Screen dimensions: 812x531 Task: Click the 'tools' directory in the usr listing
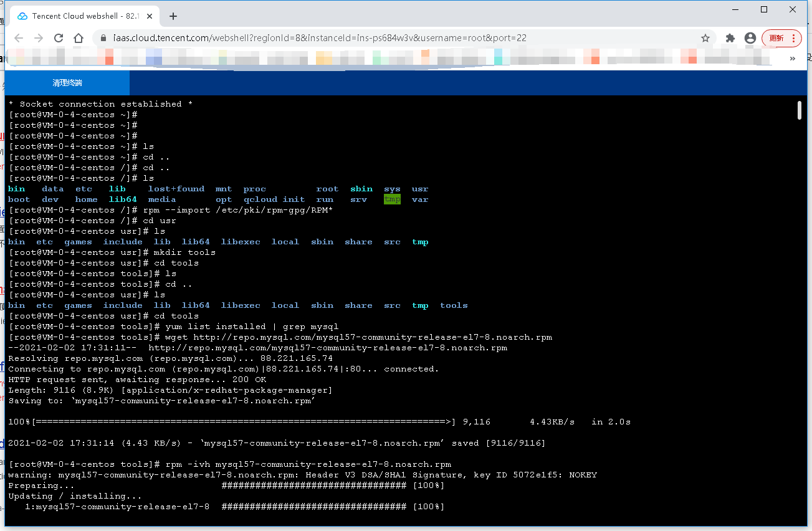(x=454, y=305)
